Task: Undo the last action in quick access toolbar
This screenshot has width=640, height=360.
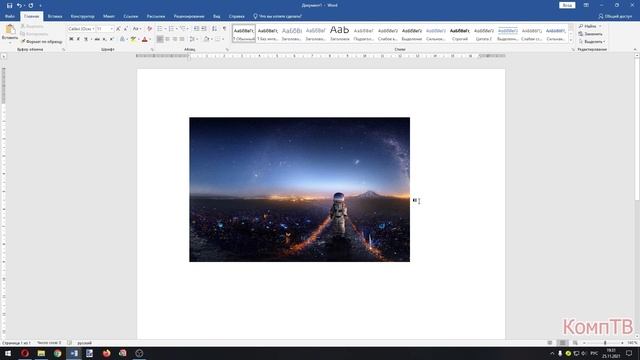Action: click(x=19, y=5)
